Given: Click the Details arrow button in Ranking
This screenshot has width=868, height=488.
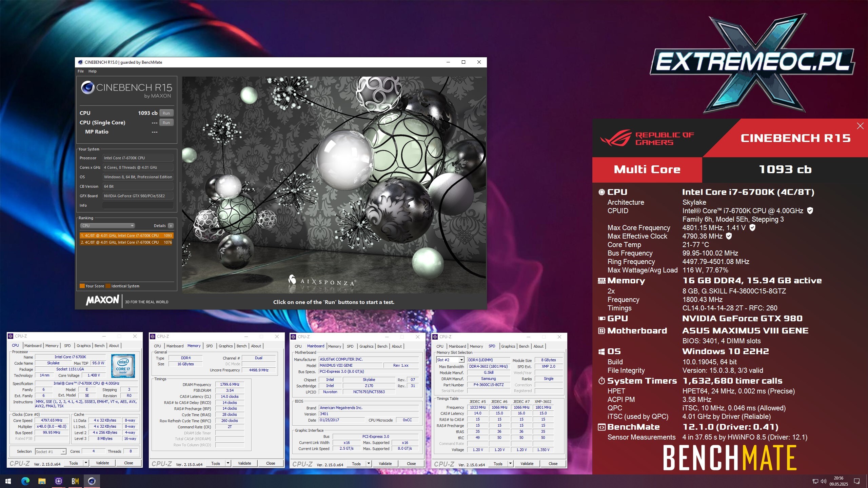Looking at the screenshot, I should tap(171, 226).
